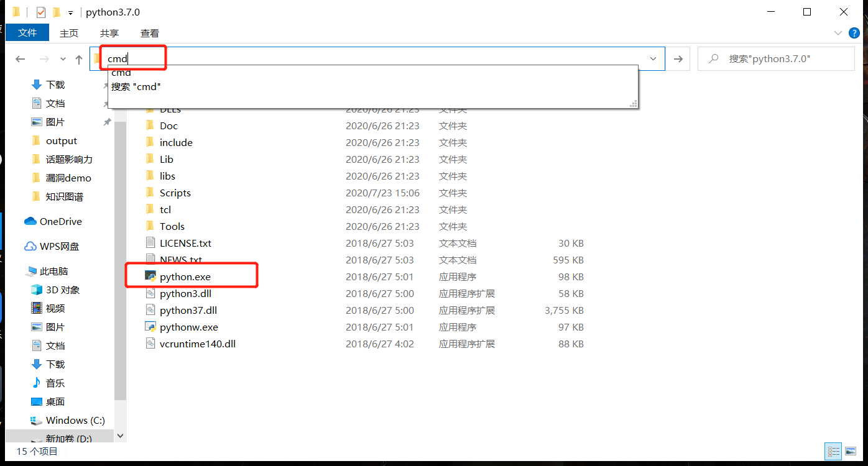Select the output folder in sidebar
Screen dimensions: 868x466
(x=62, y=140)
